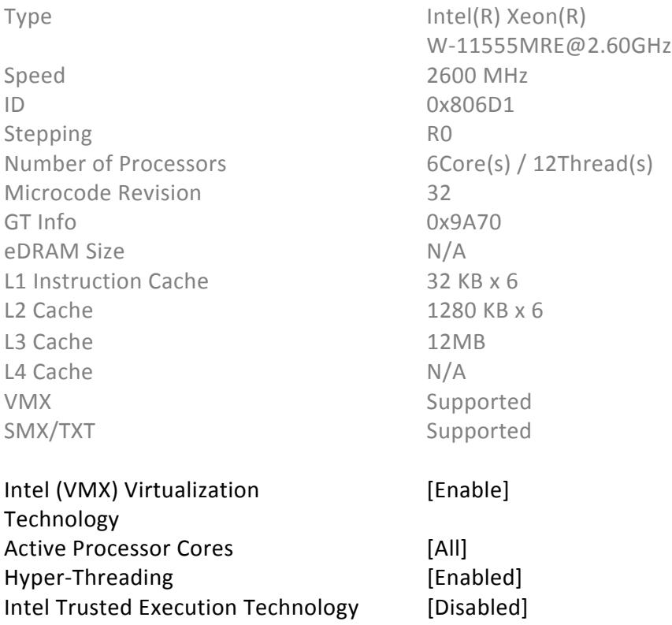Select Intel (VMX) Virtualization Technology option
Image resolution: width=672 pixels, height=625 pixels.
tap(132, 504)
